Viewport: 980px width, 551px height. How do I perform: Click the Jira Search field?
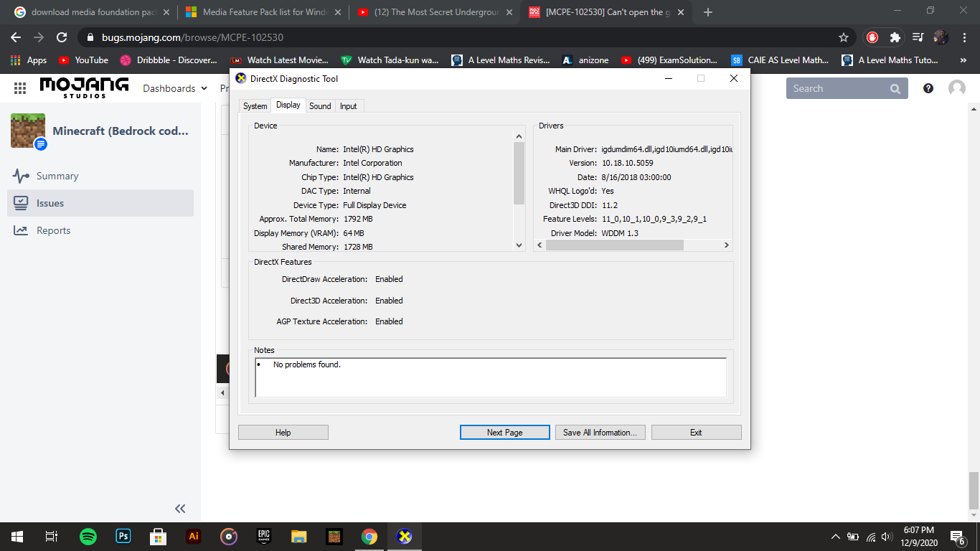point(847,89)
